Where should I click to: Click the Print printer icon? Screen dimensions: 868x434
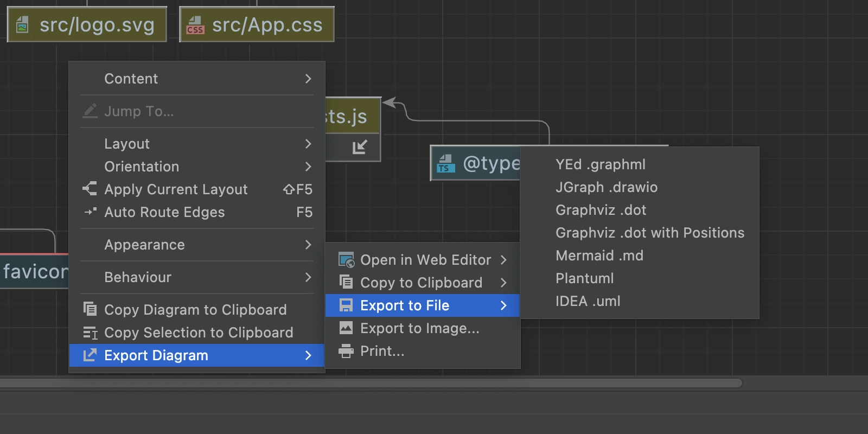pos(346,351)
